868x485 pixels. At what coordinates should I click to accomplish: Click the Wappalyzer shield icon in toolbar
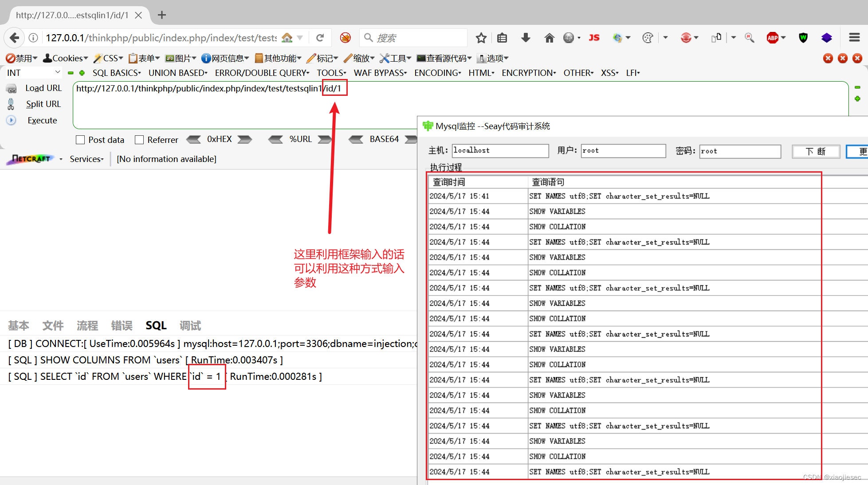[x=803, y=38]
